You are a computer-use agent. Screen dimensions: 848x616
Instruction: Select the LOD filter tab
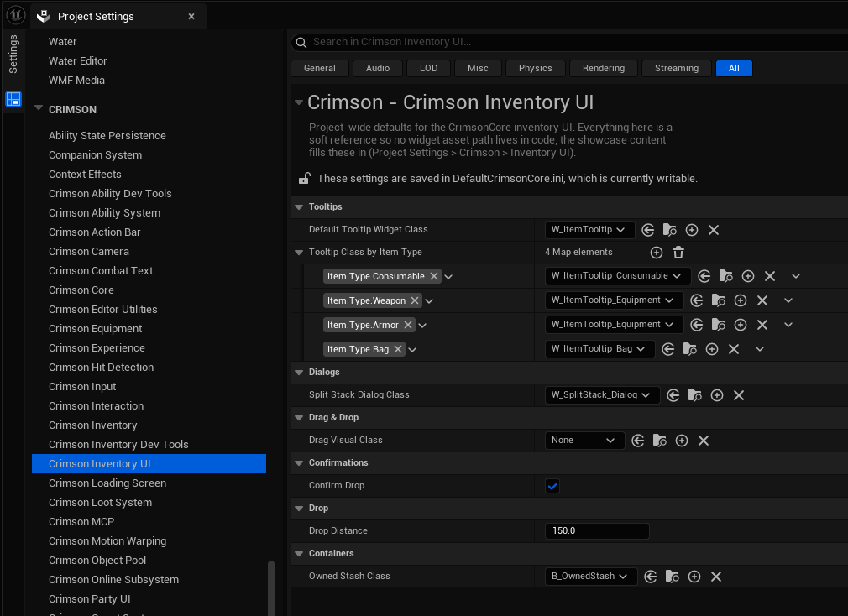click(428, 68)
